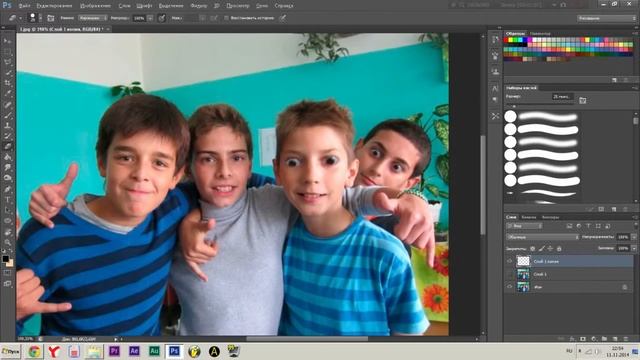Image resolution: width=640 pixels, height=360 pixels.
Task: Toggle lock position icon in Layers
Action: (x=550, y=249)
